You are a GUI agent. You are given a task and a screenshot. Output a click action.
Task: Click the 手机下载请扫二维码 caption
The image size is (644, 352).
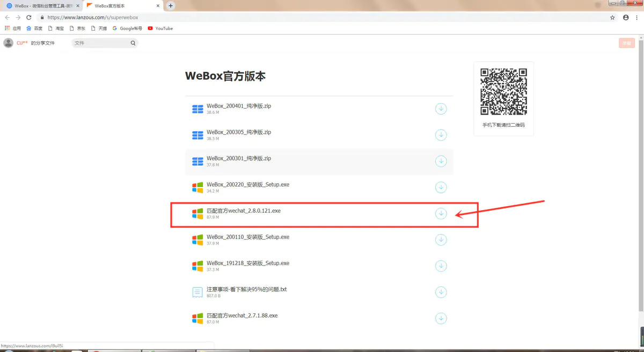pos(503,125)
